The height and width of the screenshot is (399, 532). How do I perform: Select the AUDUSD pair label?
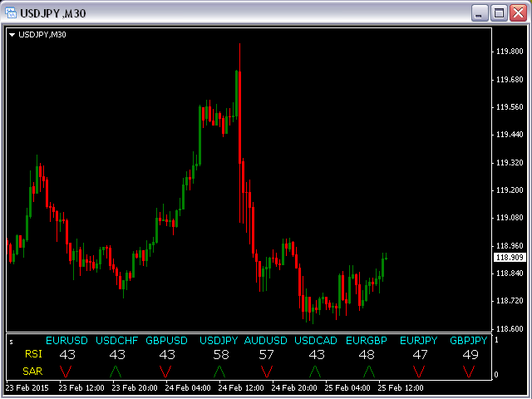click(x=266, y=340)
